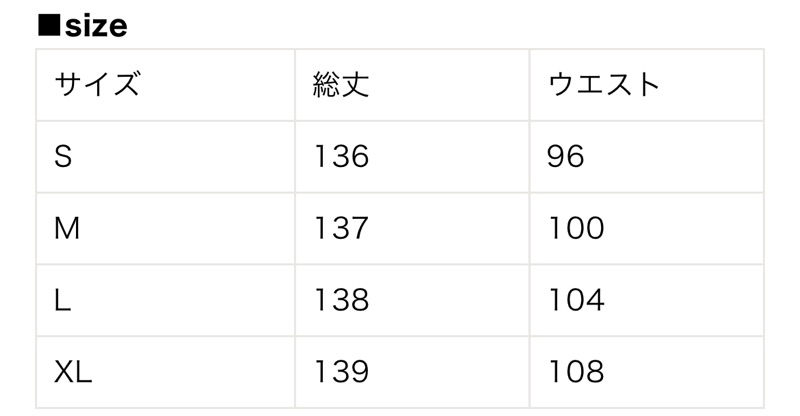Select the サイズ column header
Image resolution: width=800 pixels, height=416 pixels.
point(97,84)
